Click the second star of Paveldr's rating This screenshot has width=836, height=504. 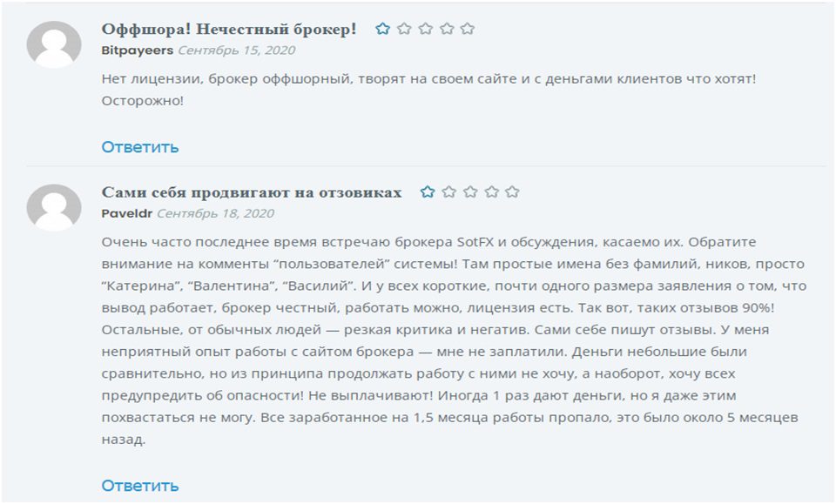click(x=448, y=192)
